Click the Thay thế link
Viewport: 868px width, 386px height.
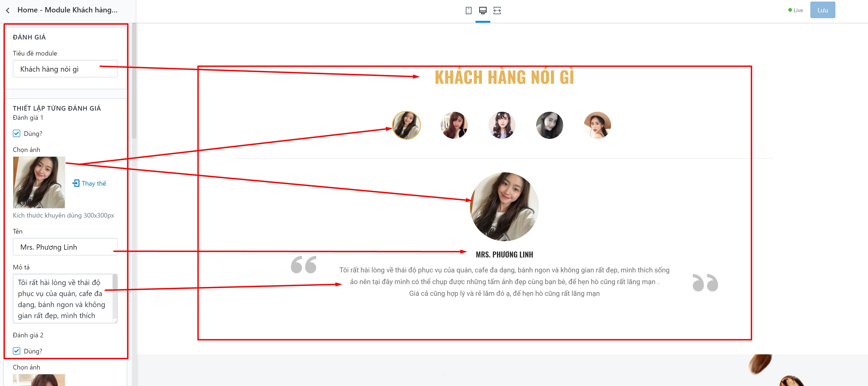[x=94, y=183]
